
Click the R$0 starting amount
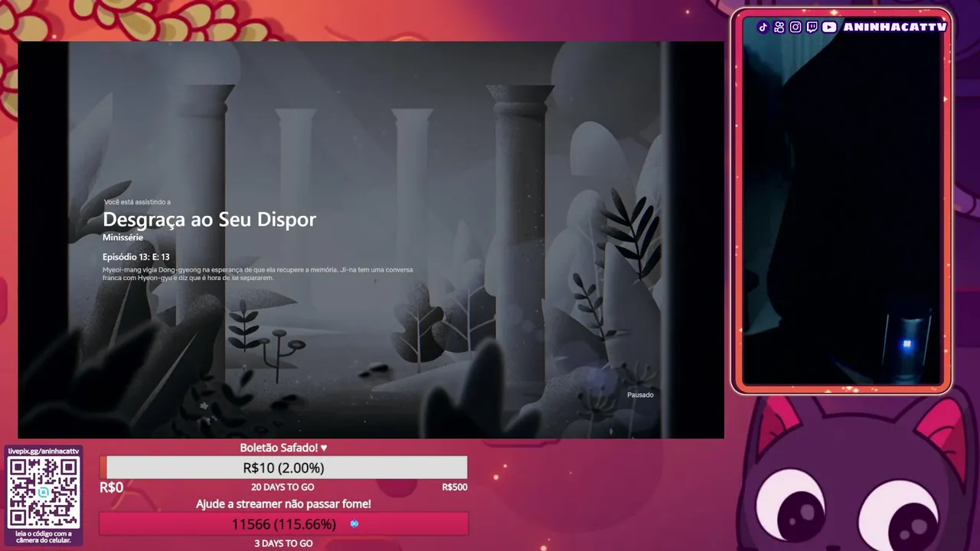tap(112, 487)
